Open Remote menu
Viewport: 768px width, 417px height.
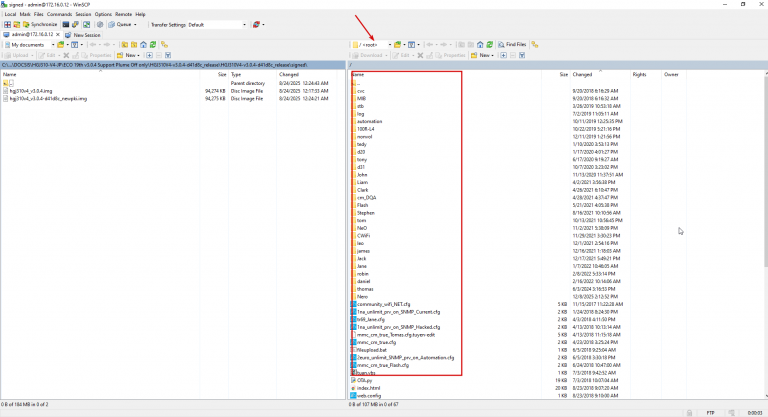123,14
